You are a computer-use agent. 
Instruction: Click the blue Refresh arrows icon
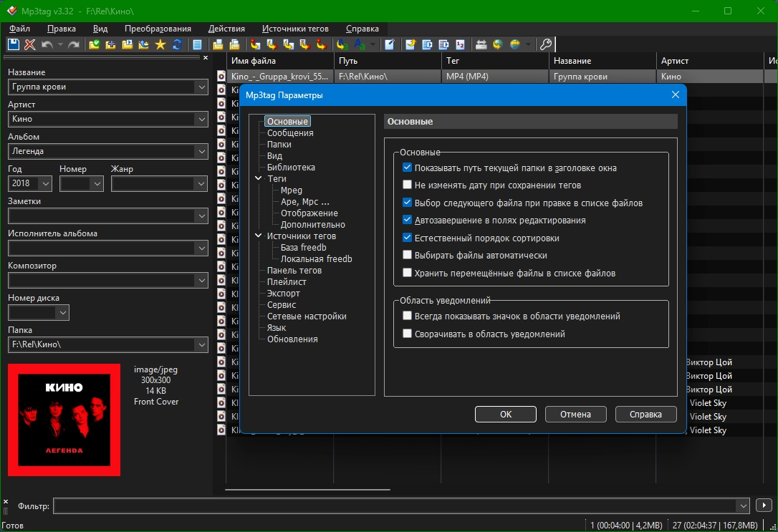176,44
